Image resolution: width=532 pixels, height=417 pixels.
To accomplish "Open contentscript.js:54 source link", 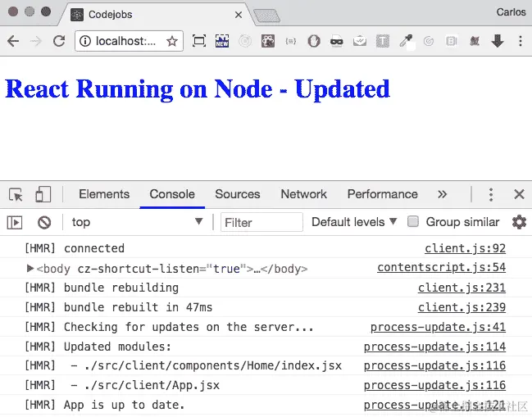I will pyautogui.click(x=441, y=268).
